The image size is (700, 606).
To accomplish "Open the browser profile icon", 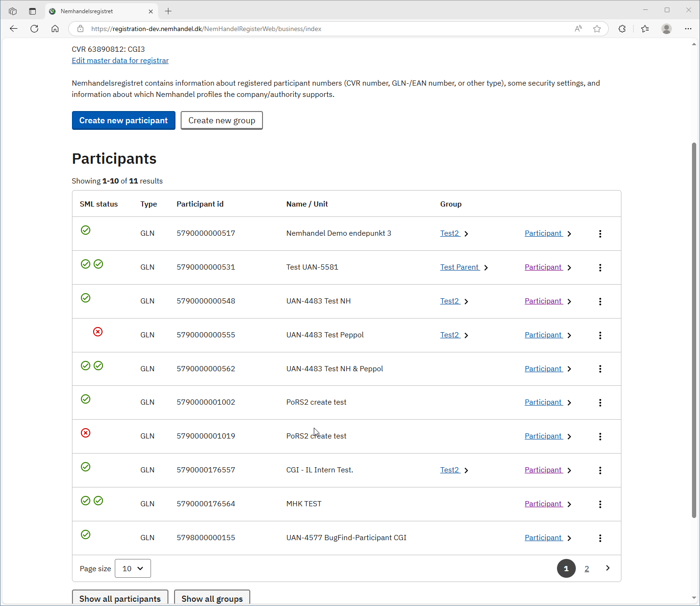I will [667, 29].
